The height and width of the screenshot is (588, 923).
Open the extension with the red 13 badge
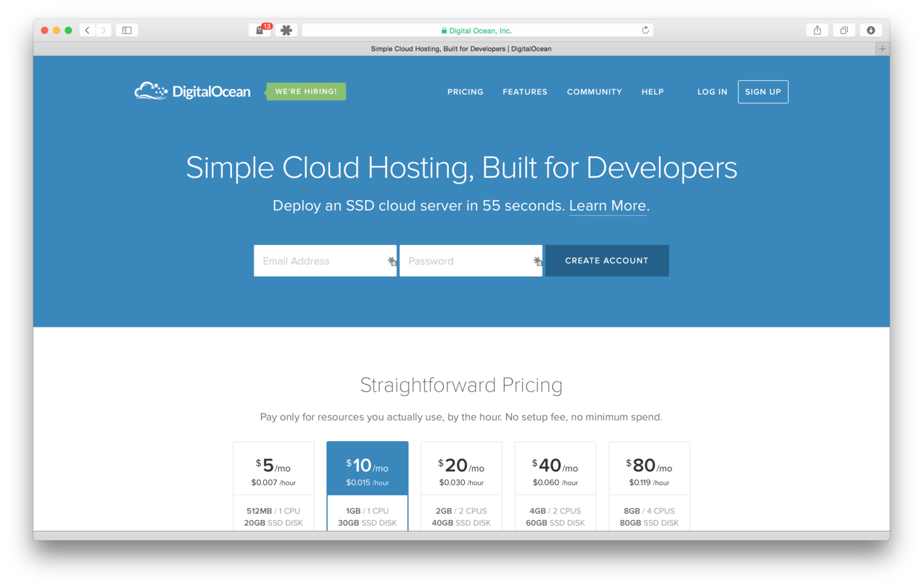point(261,30)
